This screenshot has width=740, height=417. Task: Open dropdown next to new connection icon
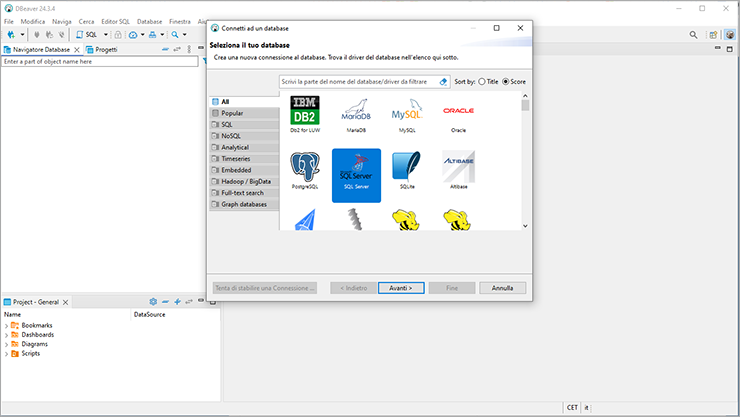(x=22, y=34)
